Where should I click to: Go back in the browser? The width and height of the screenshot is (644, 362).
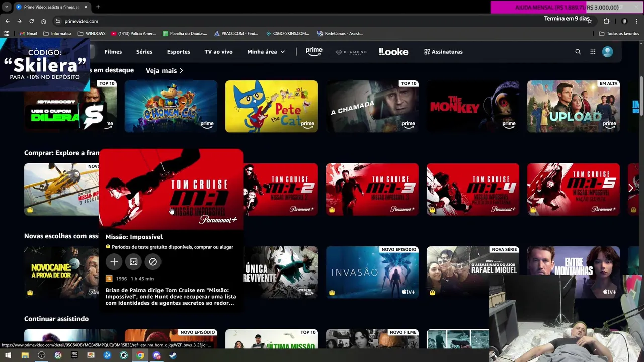coord(7,21)
